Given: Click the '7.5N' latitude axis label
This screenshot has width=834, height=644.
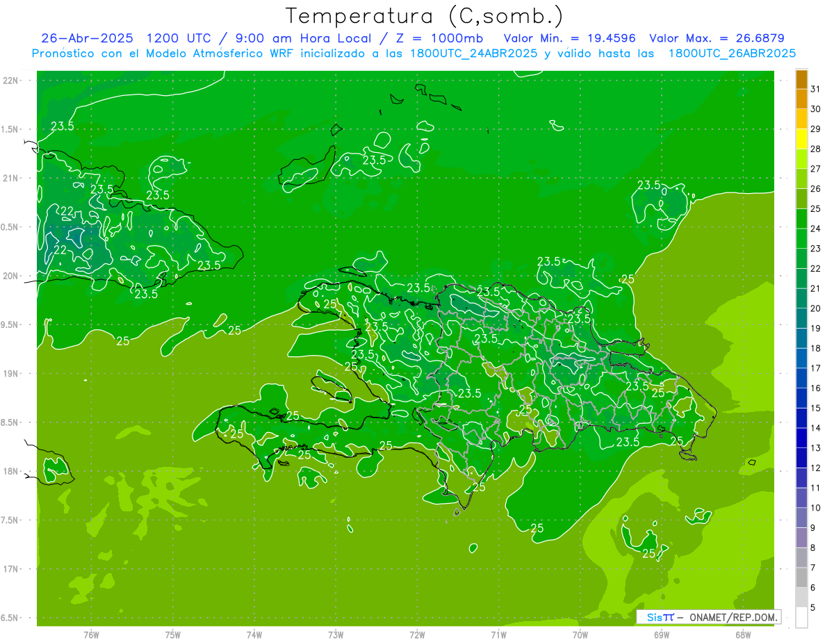Looking at the screenshot, I should [10, 520].
